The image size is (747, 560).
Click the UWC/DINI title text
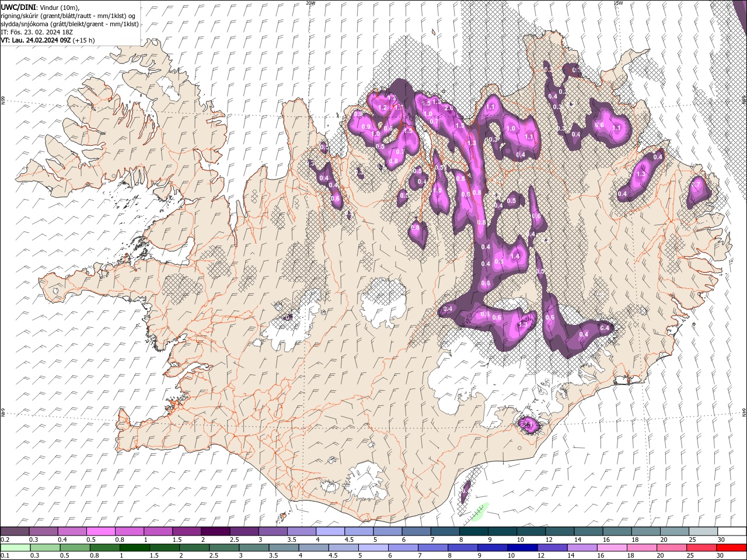click(19, 6)
